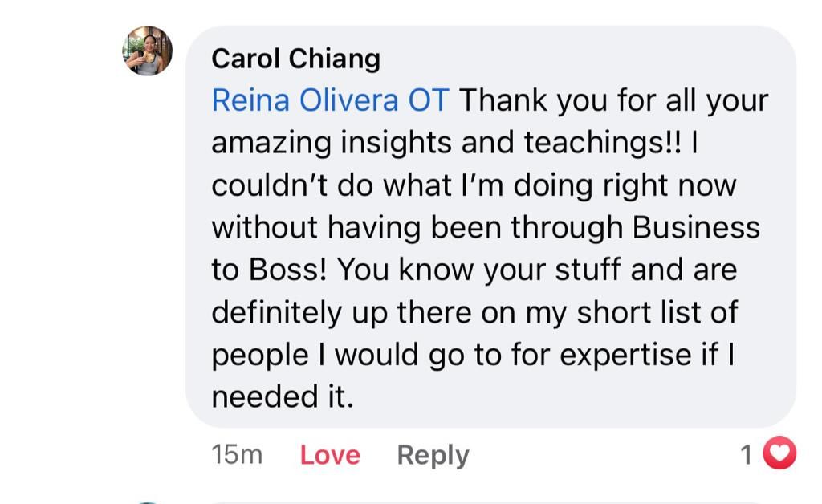Image resolution: width=822 pixels, height=504 pixels.
Task: Click the commenter name Carol Chiang
Action: tap(295, 59)
